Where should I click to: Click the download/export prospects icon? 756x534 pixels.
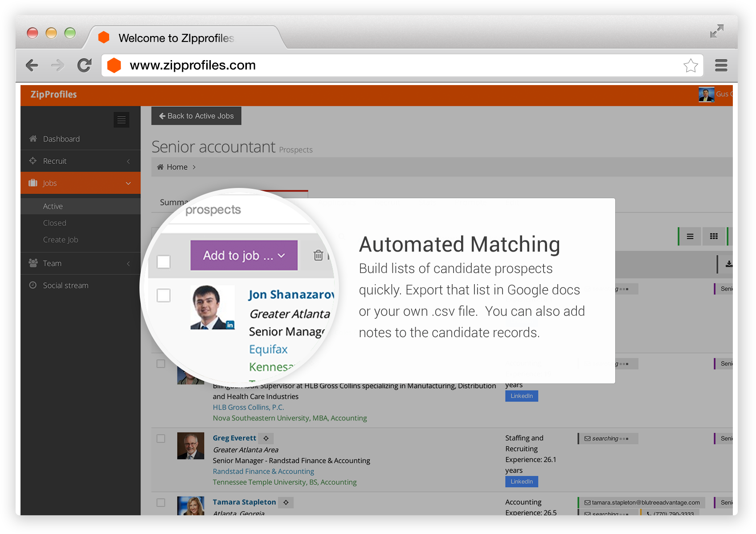[x=729, y=264]
